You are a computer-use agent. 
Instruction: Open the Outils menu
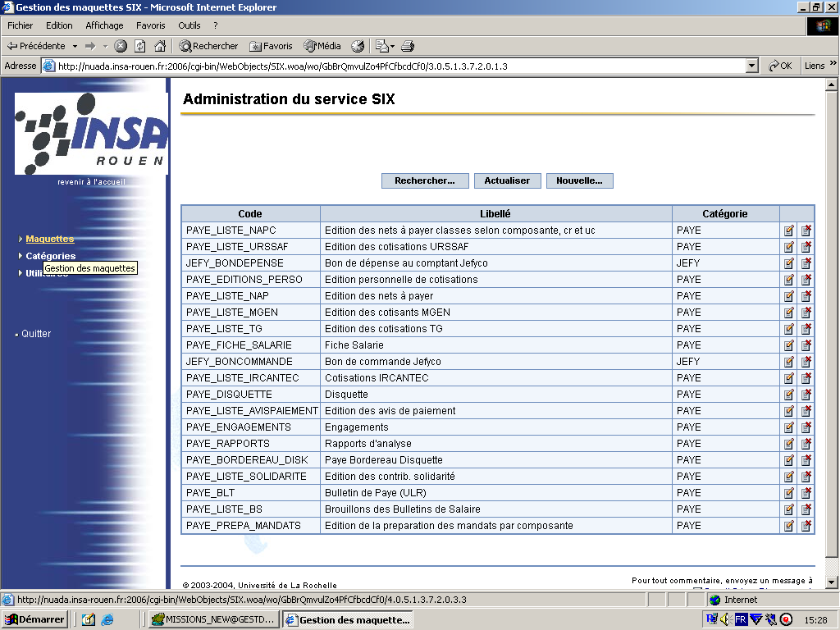pos(189,25)
